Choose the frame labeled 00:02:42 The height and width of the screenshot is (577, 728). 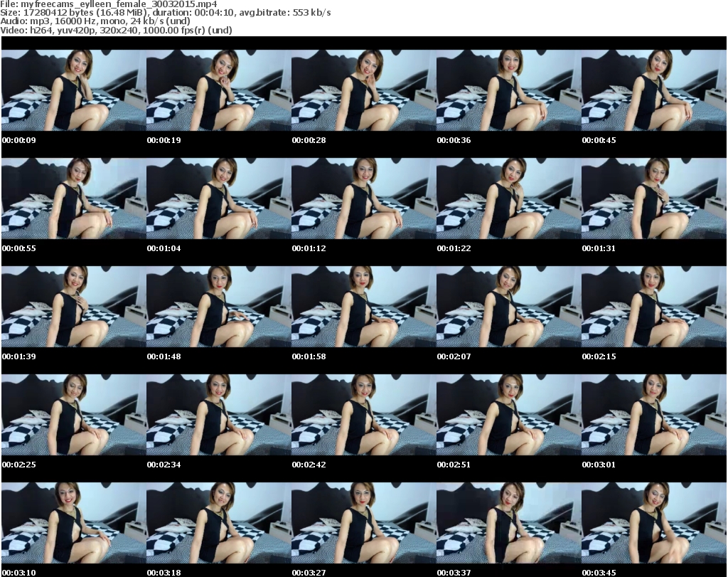(363, 415)
